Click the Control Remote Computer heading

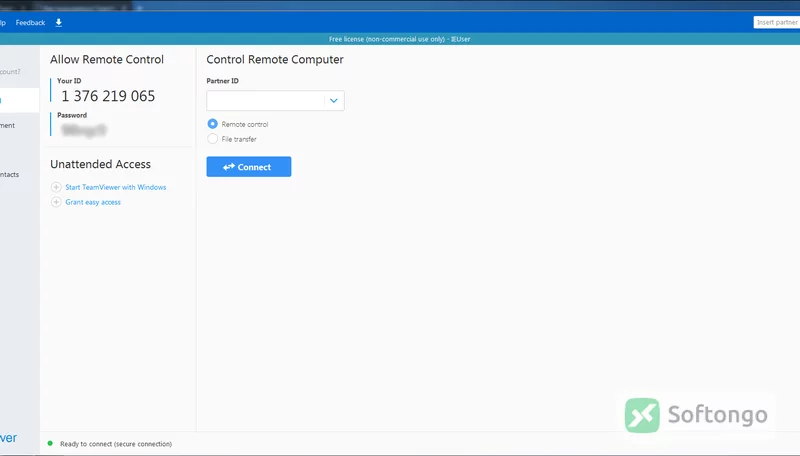275,60
